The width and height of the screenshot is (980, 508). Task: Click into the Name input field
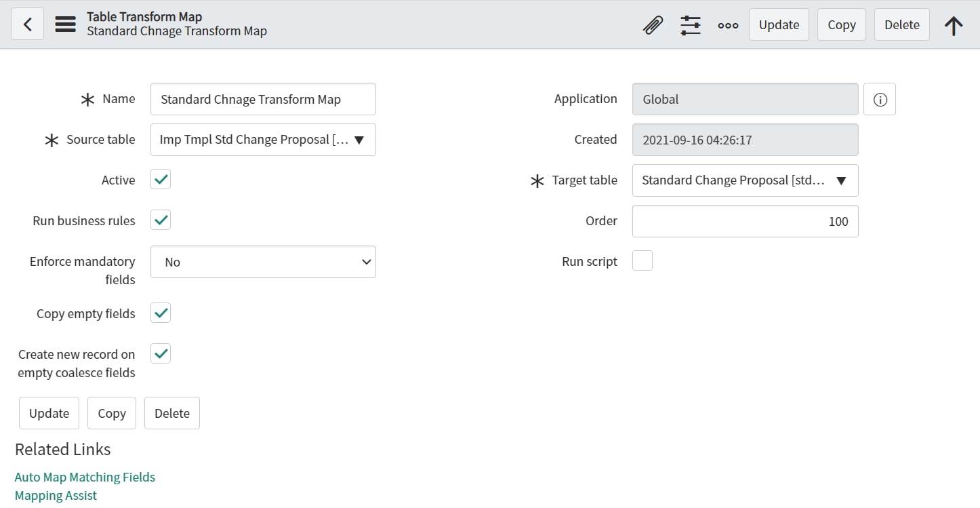pos(263,99)
